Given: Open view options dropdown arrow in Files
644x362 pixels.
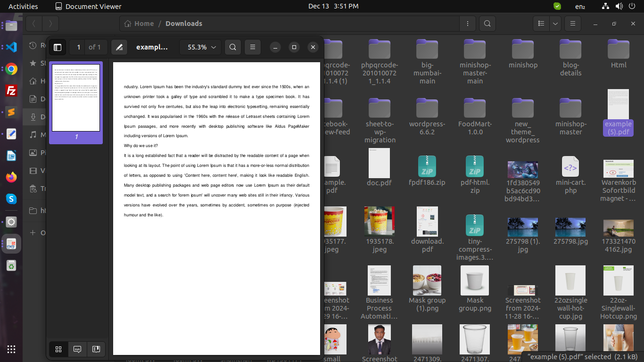Looking at the screenshot, I should click(555, 24).
